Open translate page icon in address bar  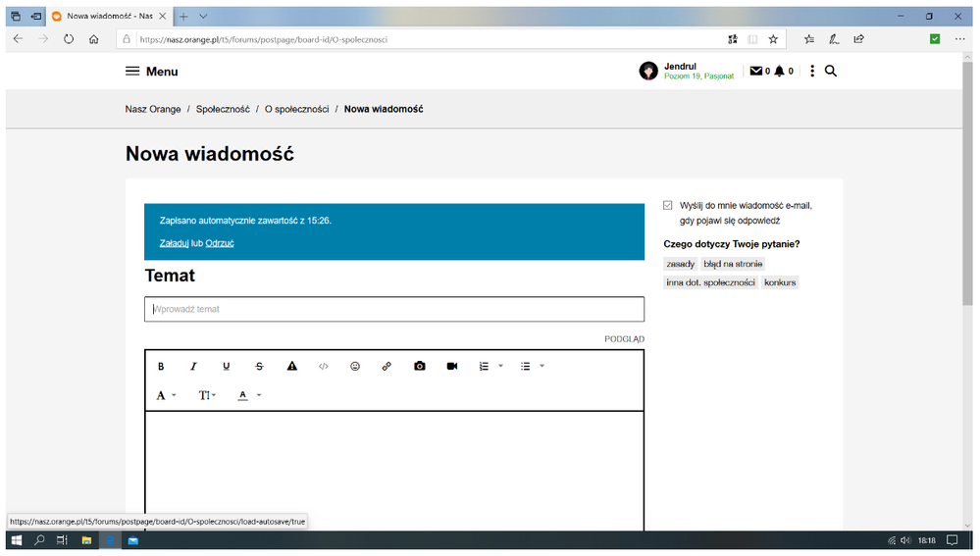pos(733,38)
